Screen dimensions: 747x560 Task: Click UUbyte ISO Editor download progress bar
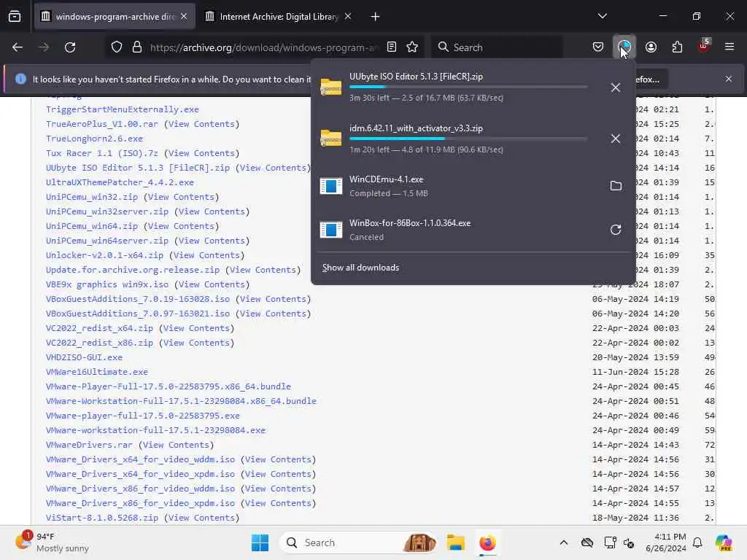pos(468,87)
